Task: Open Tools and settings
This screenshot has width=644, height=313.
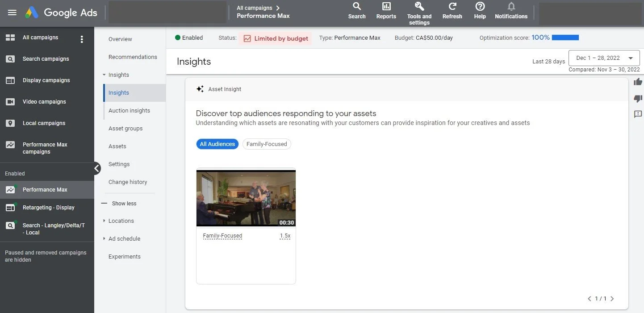Action: [x=418, y=11]
